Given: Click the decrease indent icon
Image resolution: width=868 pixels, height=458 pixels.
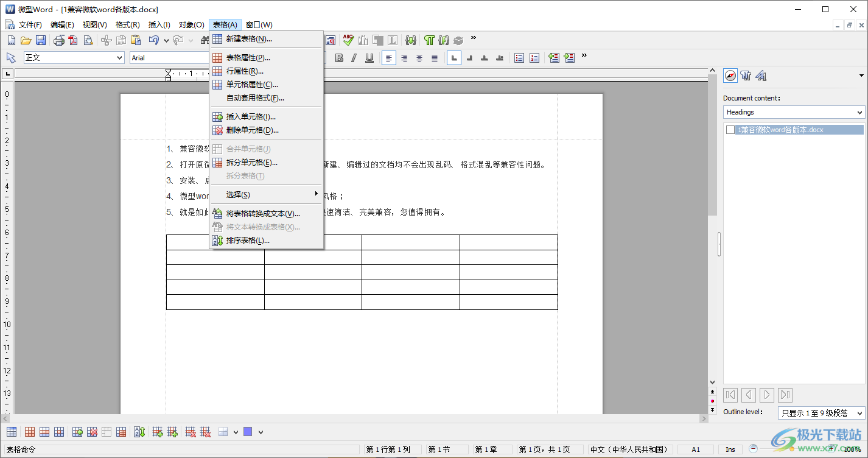Looking at the screenshot, I should point(554,58).
